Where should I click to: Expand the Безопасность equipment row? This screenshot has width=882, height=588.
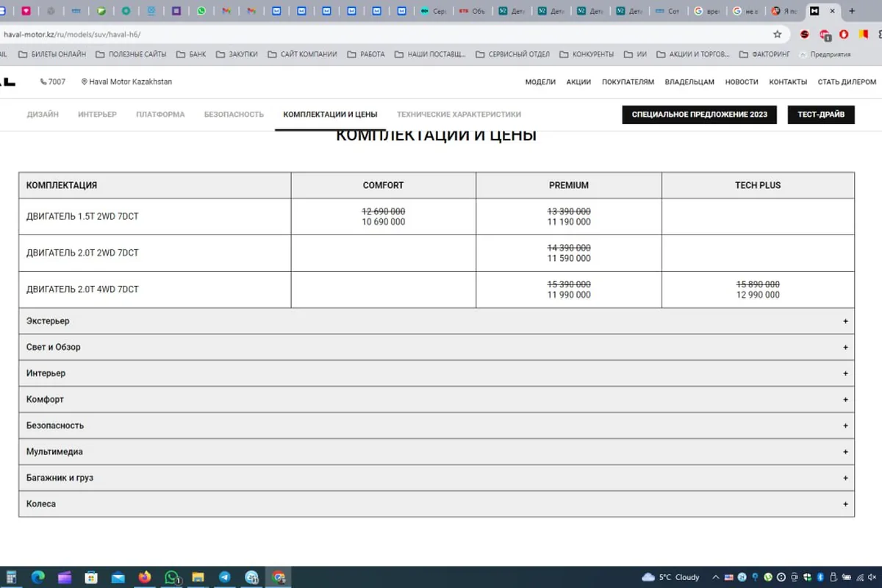click(x=437, y=426)
